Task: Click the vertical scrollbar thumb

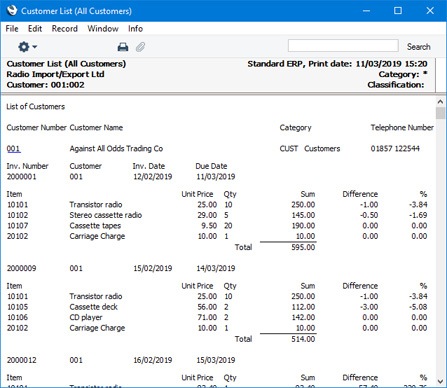Action: tap(440, 113)
